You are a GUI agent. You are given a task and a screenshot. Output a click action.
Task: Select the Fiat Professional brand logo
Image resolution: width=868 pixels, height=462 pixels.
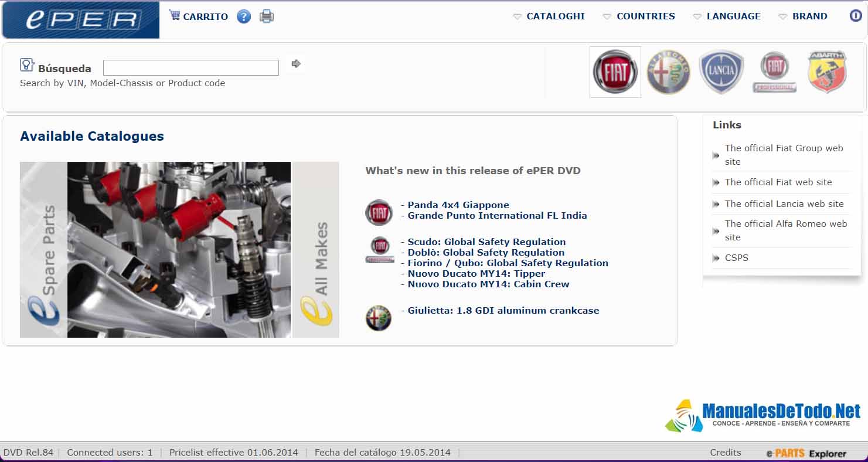tap(775, 72)
